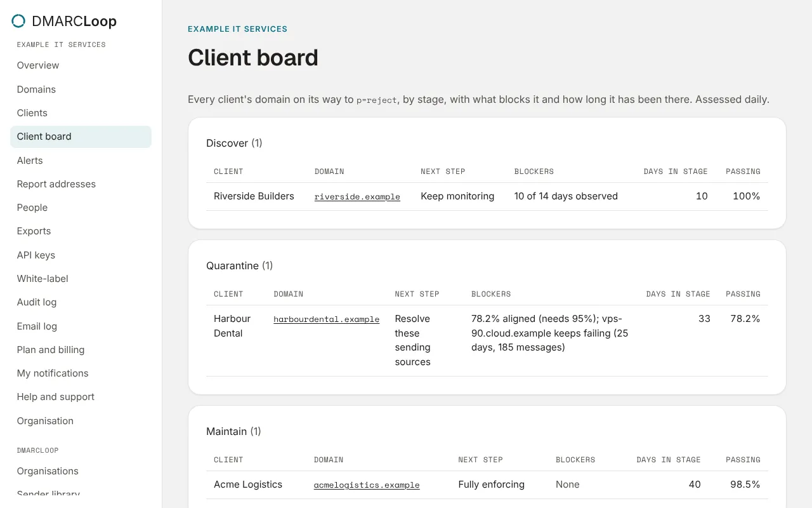Open Alerts page
Image resolution: width=812 pixels, height=508 pixels.
point(81,161)
